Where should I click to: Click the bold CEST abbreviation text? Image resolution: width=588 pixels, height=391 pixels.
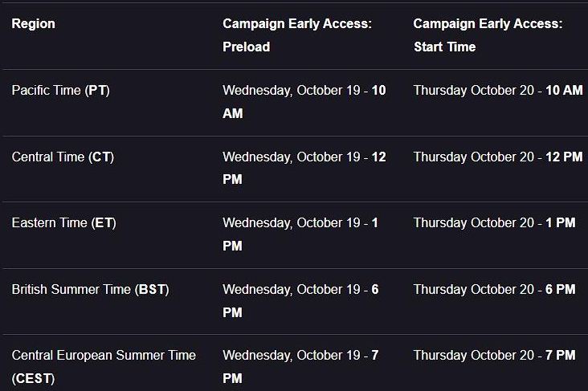(x=33, y=379)
